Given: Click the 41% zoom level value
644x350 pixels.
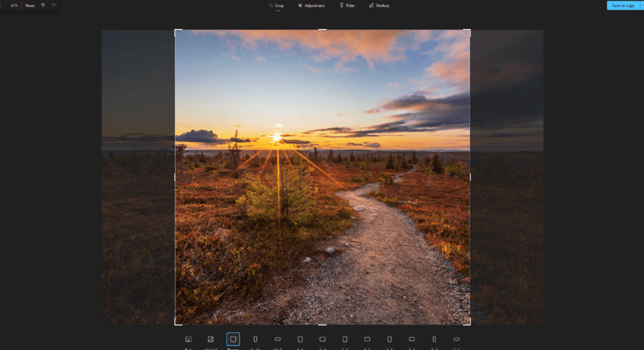Looking at the screenshot, I should tap(14, 5).
